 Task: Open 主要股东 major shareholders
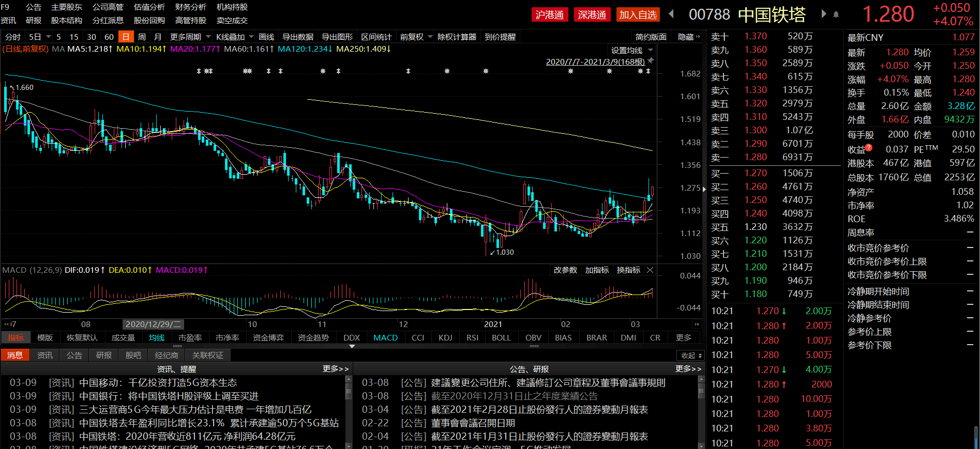point(67,7)
